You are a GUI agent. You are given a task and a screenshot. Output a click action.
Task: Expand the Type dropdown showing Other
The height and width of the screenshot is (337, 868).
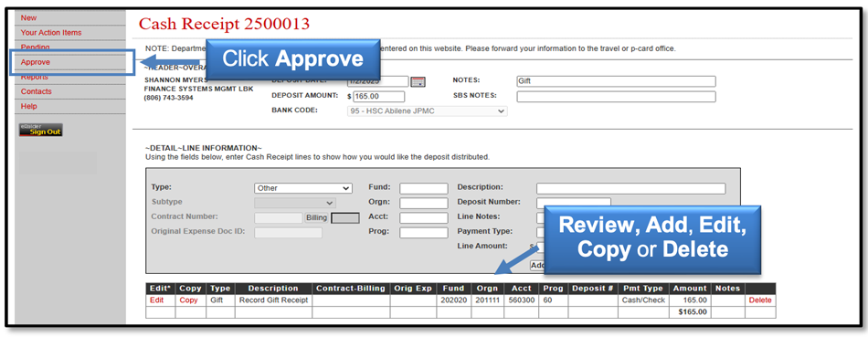point(302,188)
